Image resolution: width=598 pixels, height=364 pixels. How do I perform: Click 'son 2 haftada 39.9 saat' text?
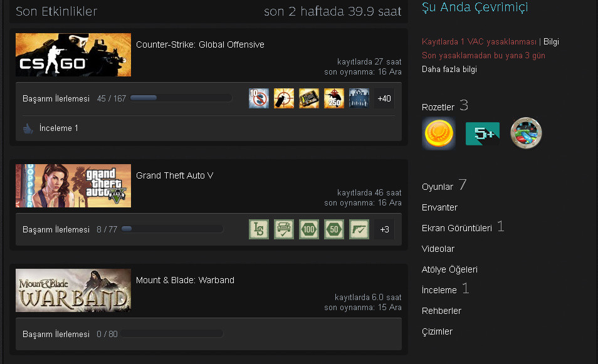[333, 11]
